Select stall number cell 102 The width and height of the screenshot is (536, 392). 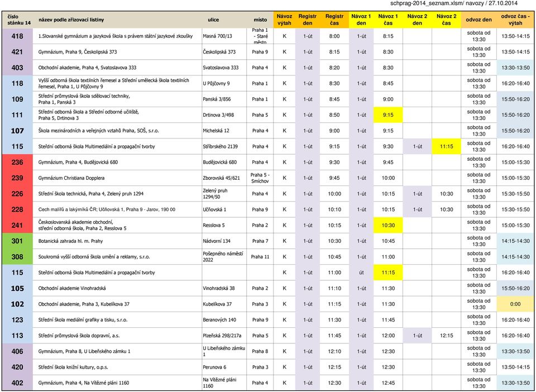coord(17,304)
